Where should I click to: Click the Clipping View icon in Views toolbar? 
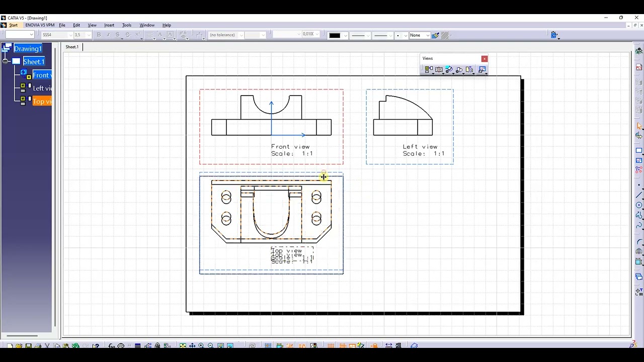pyautogui.click(x=459, y=70)
